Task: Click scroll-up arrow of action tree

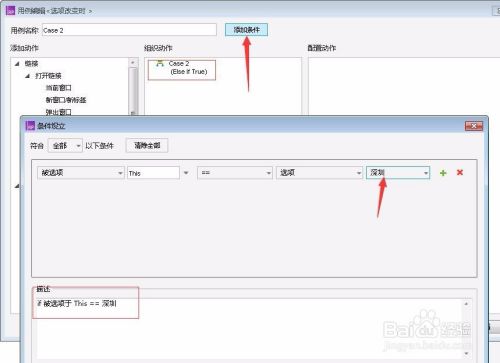Action: point(133,62)
